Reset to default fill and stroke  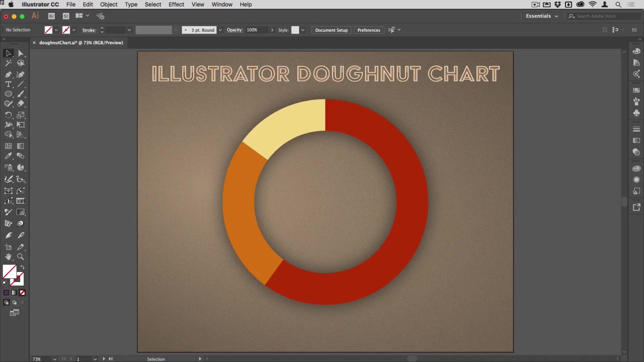pyautogui.click(x=5, y=283)
